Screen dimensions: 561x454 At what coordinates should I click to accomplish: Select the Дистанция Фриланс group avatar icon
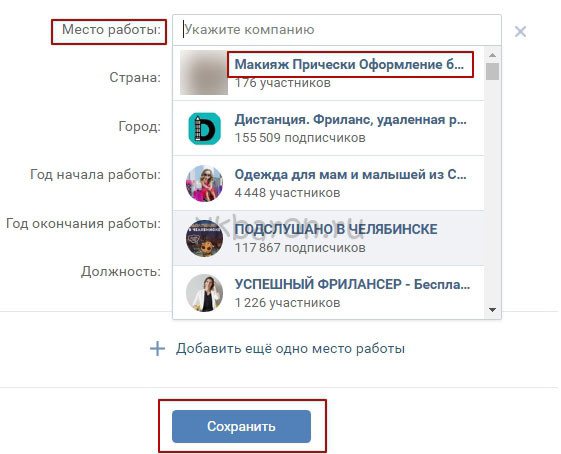click(204, 128)
